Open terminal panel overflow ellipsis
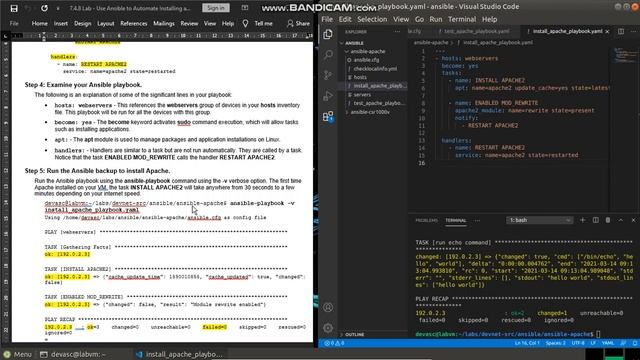The width and height of the screenshot is (640, 360). (477, 220)
